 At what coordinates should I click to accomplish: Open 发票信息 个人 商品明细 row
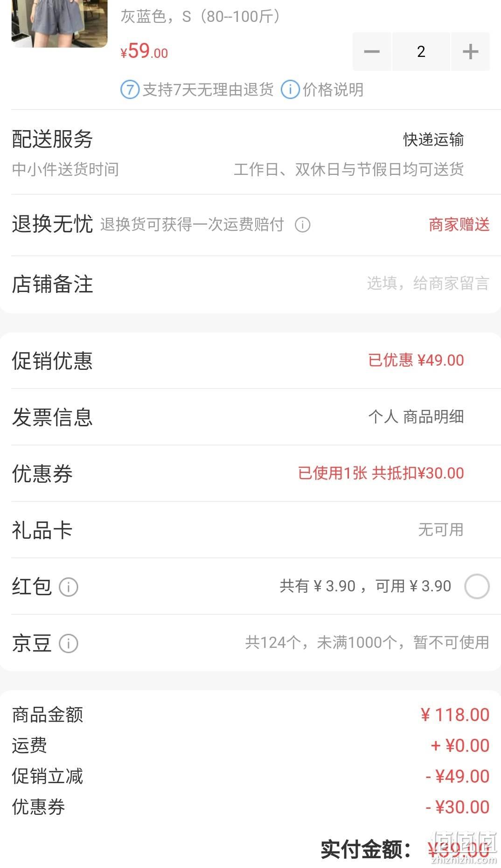tap(250, 417)
